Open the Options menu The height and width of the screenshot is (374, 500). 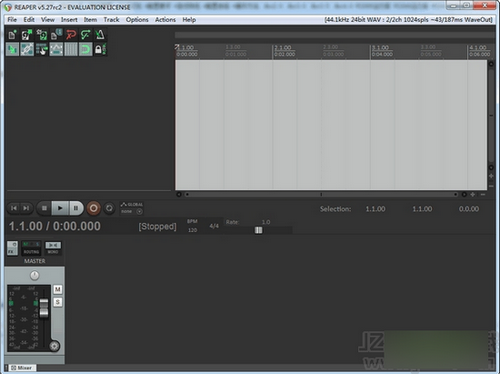point(137,20)
